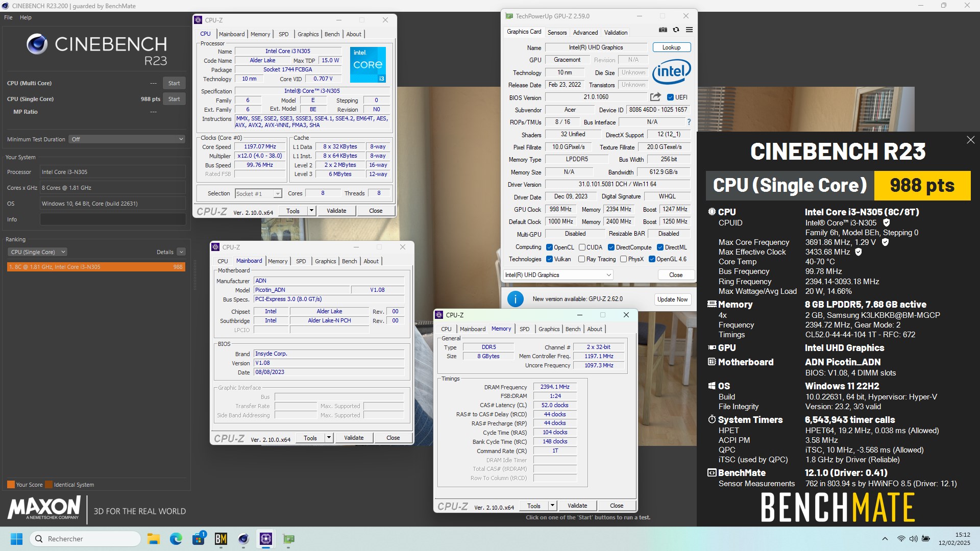Switch to Sensors tab in GPU-Z
Image resolution: width=980 pixels, height=551 pixels.
pyautogui.click(x=557, y=32)
